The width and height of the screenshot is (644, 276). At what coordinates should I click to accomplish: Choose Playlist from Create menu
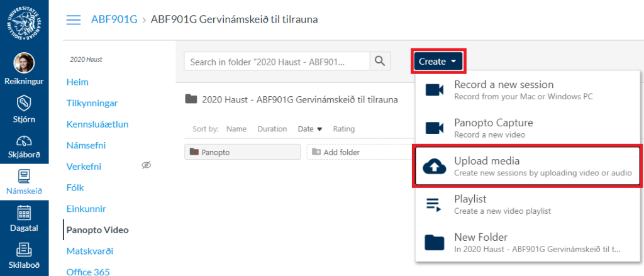pyautogui.click(x=528, y=204)
